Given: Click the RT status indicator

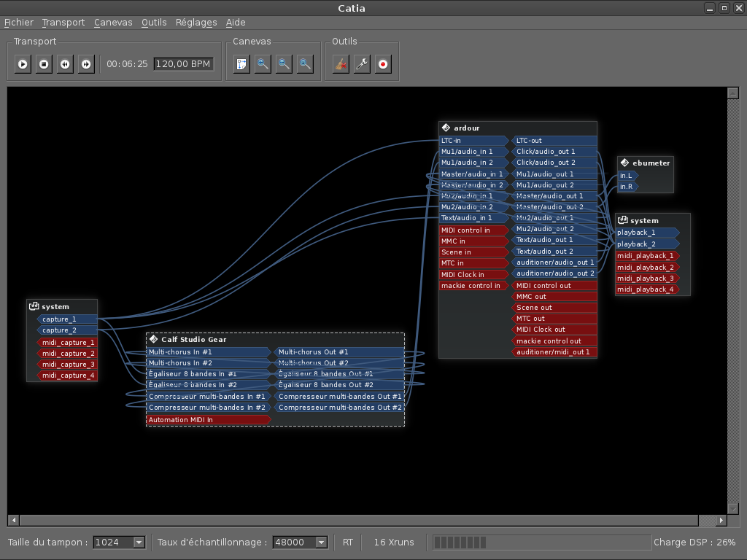Looking at the screenshot, I should (348, 542).
